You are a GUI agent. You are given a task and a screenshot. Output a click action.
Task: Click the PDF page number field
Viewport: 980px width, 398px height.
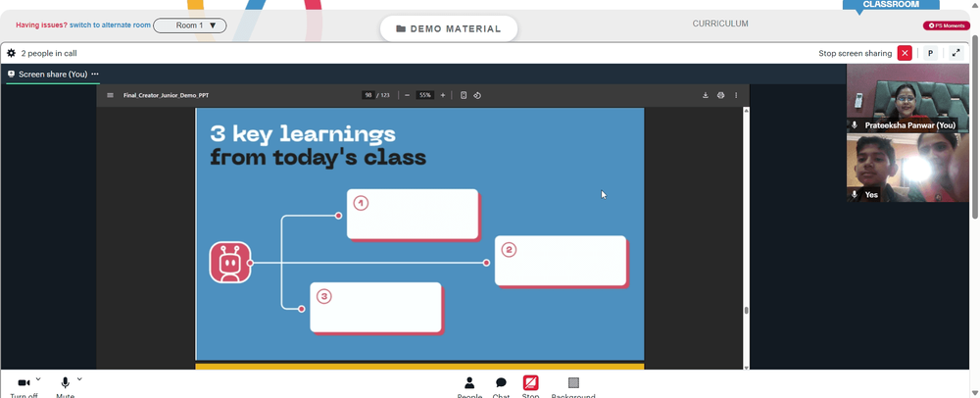(368, 95)
